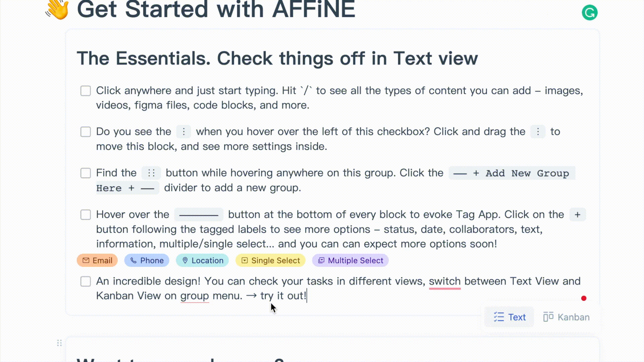644x362 pixels.
Task: Switch to Text view tab
Action: pos(509,317)
